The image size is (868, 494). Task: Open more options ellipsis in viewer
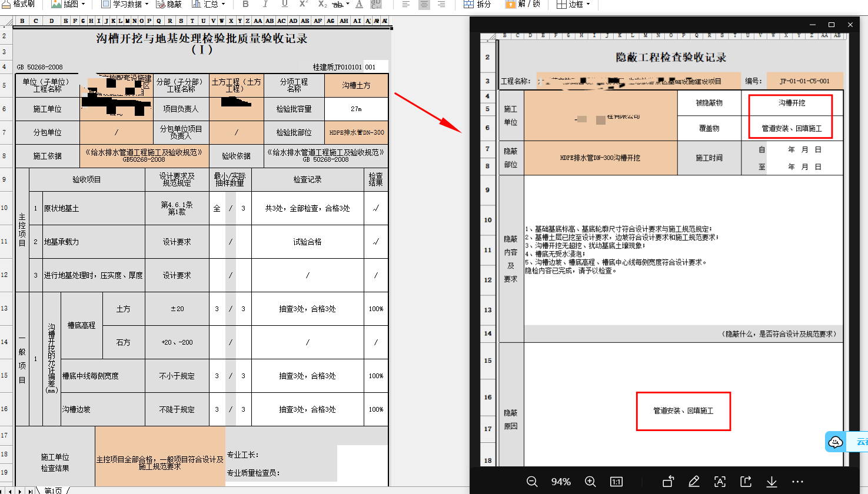[x=797, y=482]
